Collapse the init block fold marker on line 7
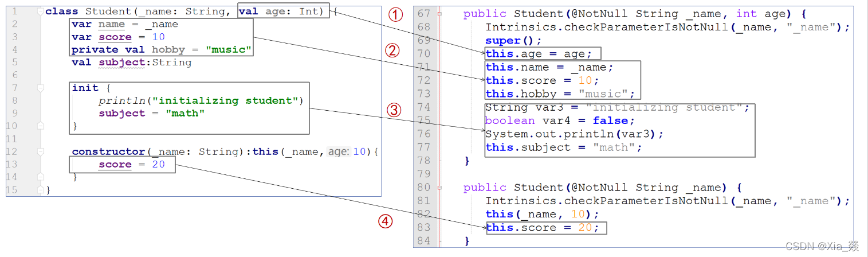This screenshot has height=257, width=868. click(40, 88)
